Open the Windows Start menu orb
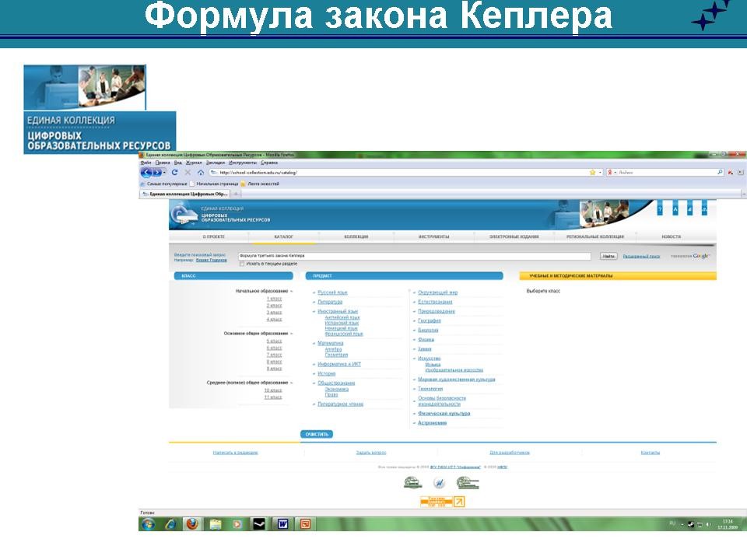This screenshot has height=560, width=747. pos(147,523)
